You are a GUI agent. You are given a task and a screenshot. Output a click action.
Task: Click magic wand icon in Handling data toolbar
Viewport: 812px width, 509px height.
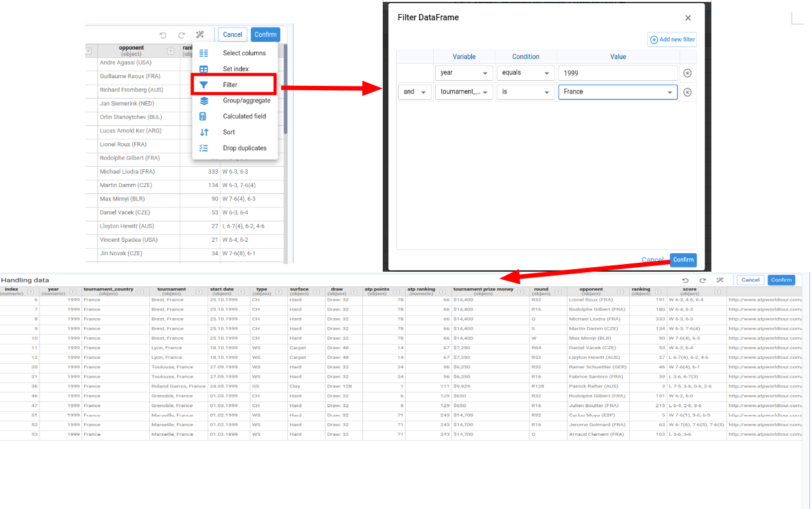pos(720,280)
